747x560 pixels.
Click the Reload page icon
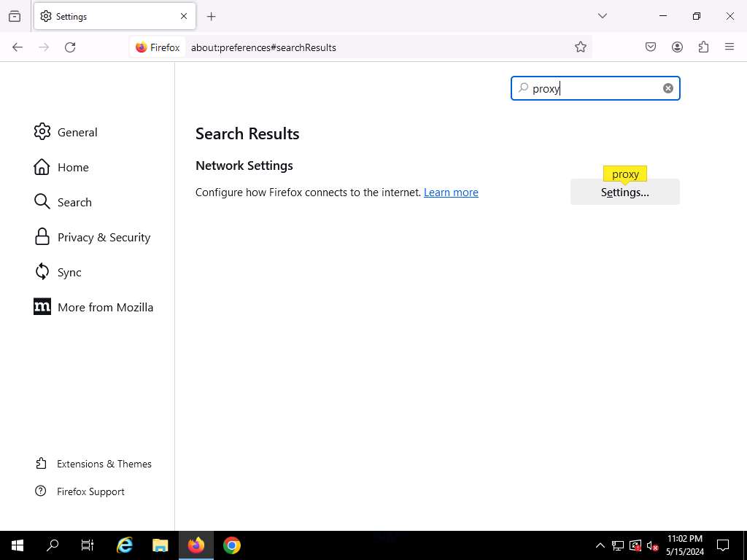click(x=70, y=47)
